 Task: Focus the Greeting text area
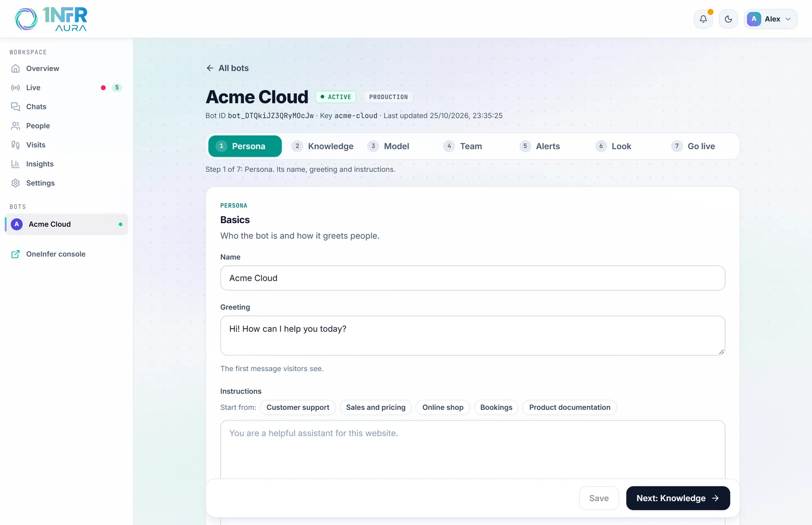coord(472,336)
